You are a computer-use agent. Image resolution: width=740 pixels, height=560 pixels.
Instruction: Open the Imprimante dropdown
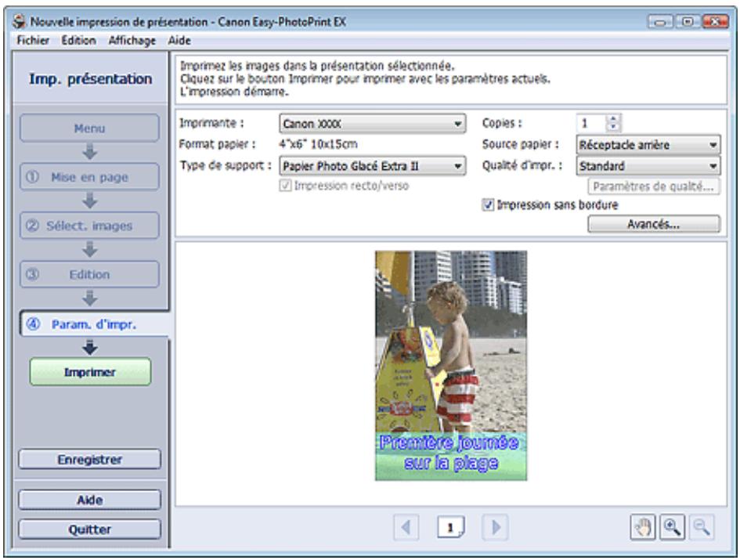point(373,124)
